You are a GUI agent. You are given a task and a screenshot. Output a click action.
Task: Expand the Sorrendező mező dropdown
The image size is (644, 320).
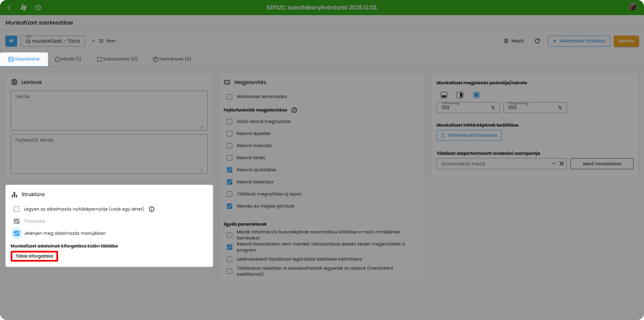click(x=553, y=164)
